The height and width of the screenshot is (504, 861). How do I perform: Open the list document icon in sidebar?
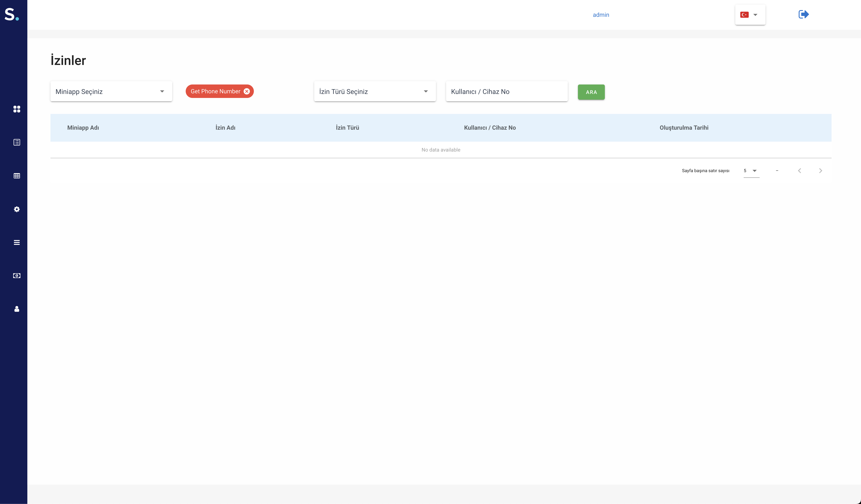tap(17, 142)
